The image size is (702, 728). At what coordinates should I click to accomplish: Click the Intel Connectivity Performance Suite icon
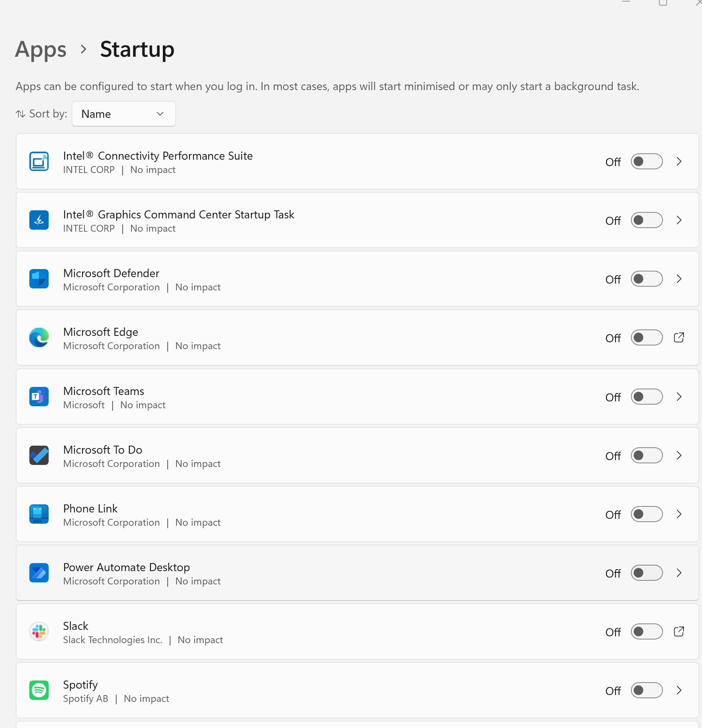click(x=39, y=161)
